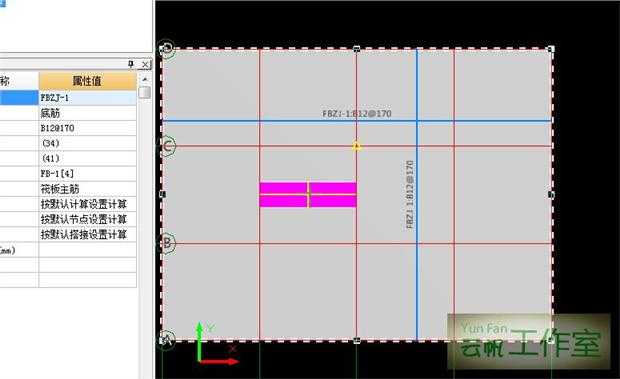Select the 筏板主筋 value

[x=87, y=189]
